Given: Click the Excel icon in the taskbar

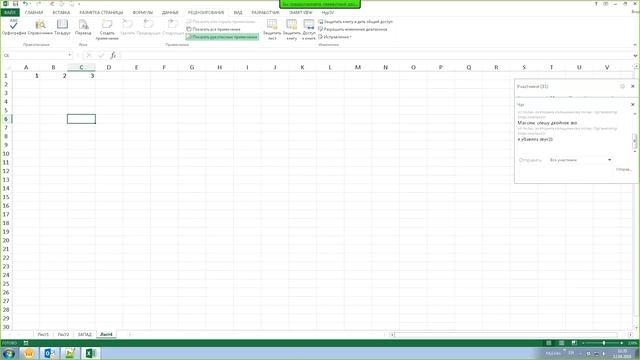Looking at the screenshot, I should click(x=91, y=353).
